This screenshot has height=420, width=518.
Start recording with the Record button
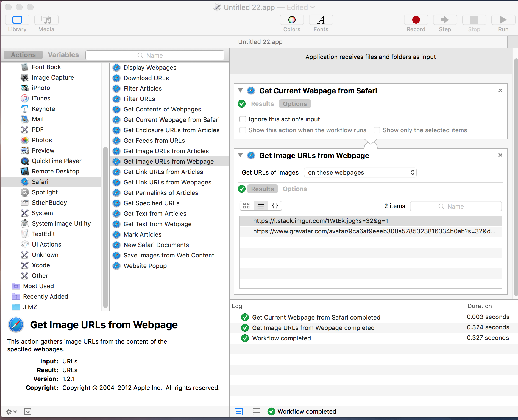pos(416,20)
